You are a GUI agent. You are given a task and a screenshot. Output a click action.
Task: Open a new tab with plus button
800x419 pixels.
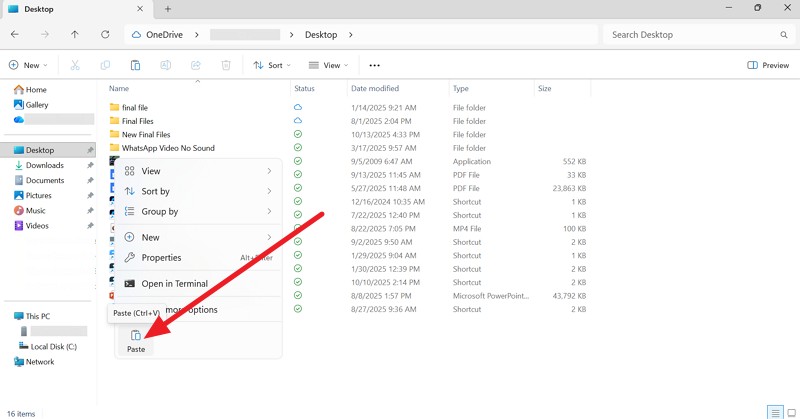pyautogui.click(x=168, y=8)
